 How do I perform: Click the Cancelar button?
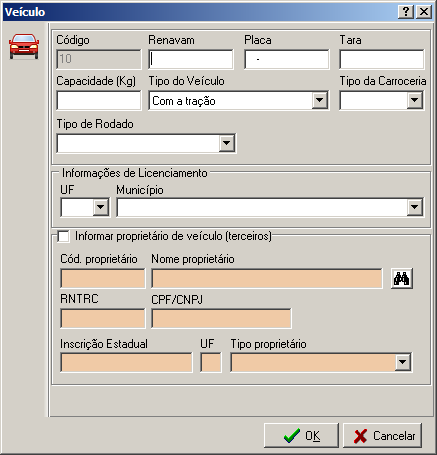[x=382, y=436]
